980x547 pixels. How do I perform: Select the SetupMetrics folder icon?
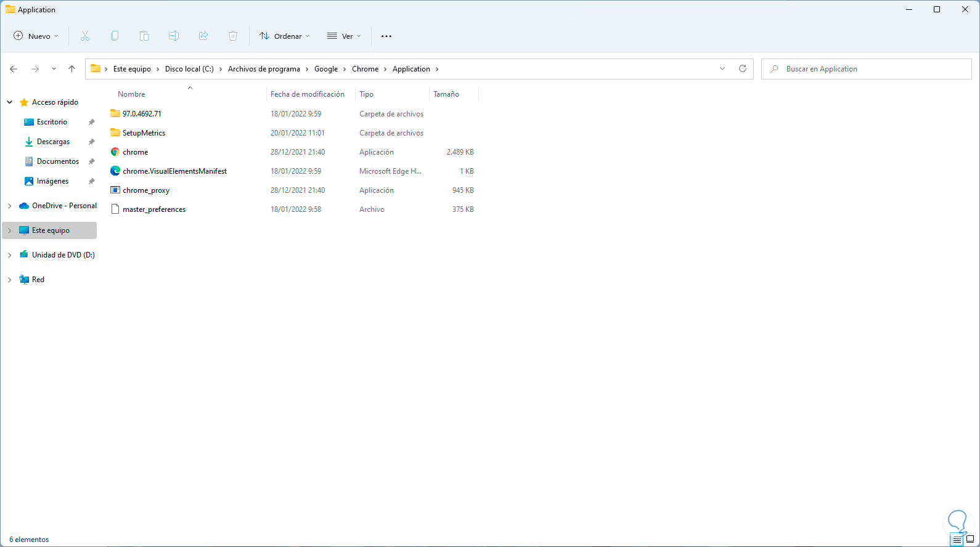[x=115, y=132]
